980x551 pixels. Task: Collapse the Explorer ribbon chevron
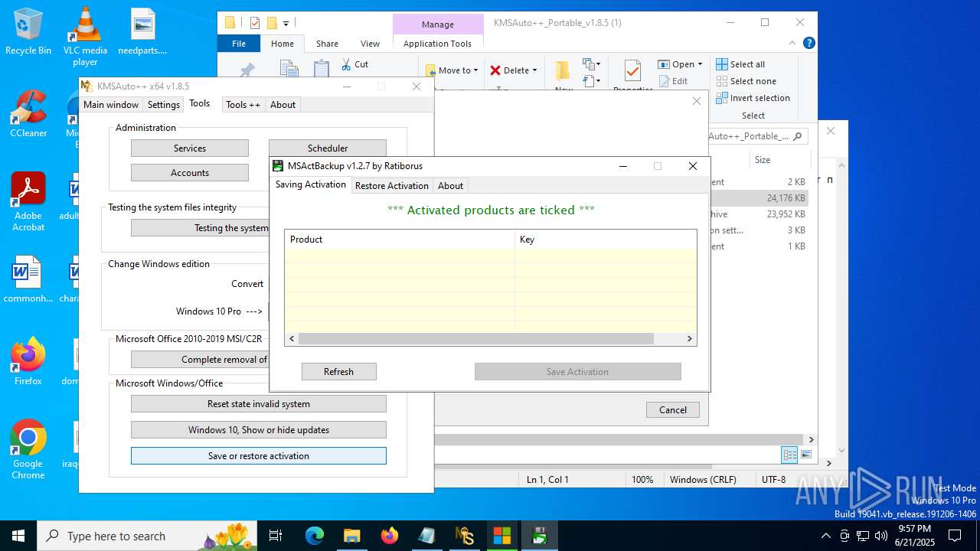tap(792, 44)
